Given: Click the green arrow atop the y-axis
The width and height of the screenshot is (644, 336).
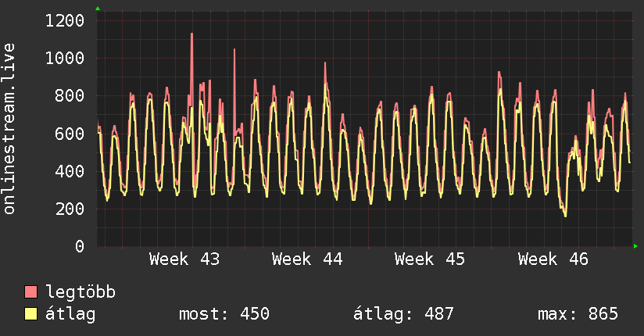Looking at the screenshot, I should click(98, 9).
